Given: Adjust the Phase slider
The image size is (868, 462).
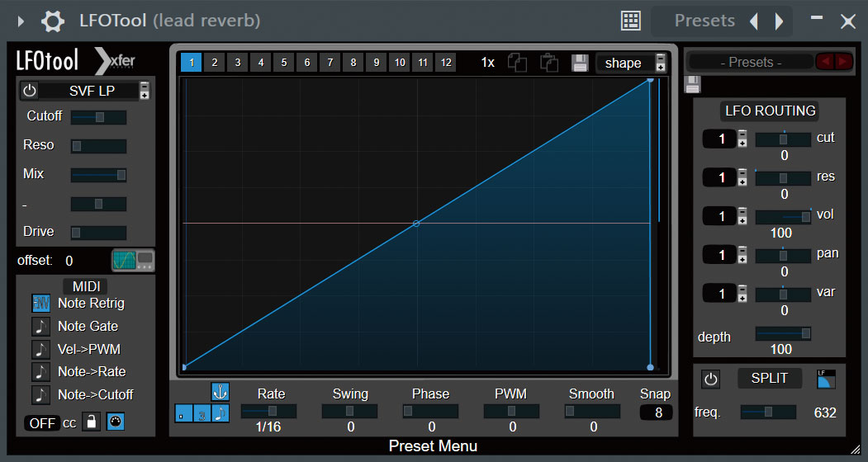Looking at the screenshot, I should (430, 411).
